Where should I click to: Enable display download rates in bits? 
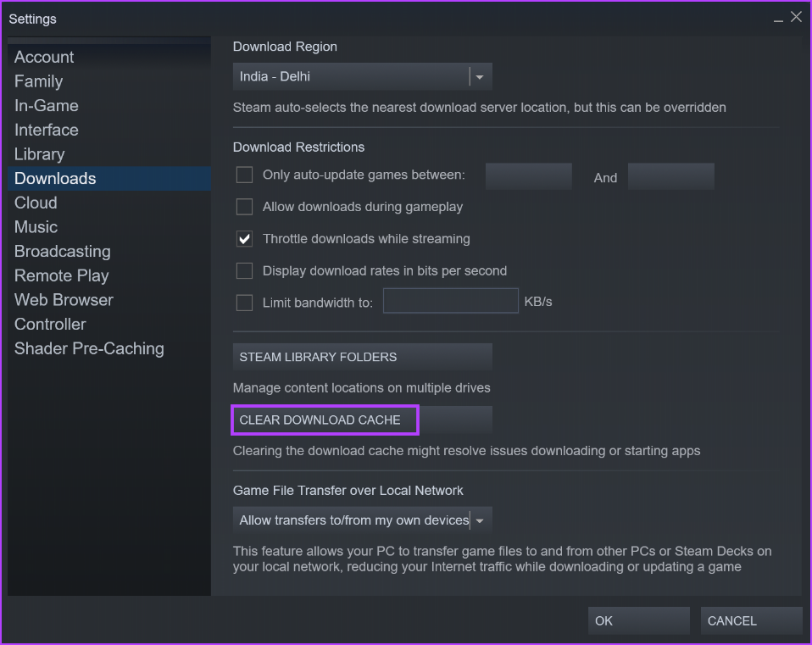[244, 270]
